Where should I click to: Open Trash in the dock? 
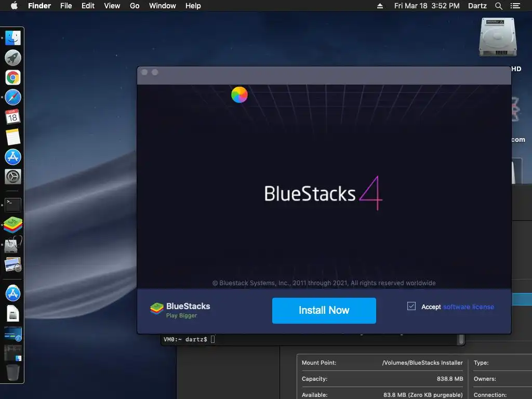13,373
